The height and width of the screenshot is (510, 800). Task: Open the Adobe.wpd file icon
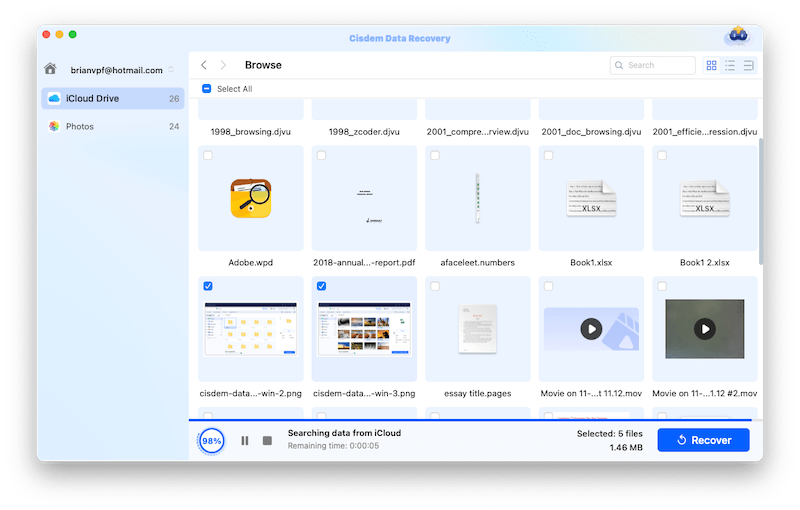click(x=251, y=198)
